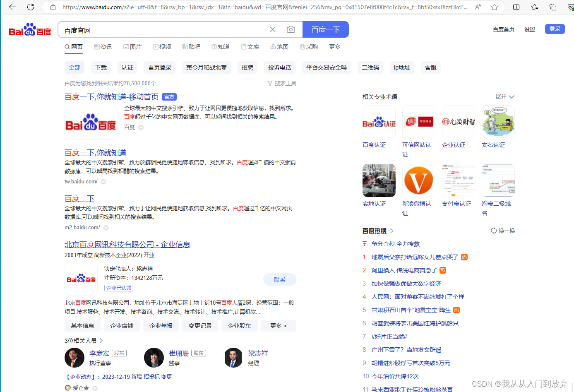Viewport: 574px width, 392px height.
Task: Click the 百度一下 search button
Action: click(326, 29)
